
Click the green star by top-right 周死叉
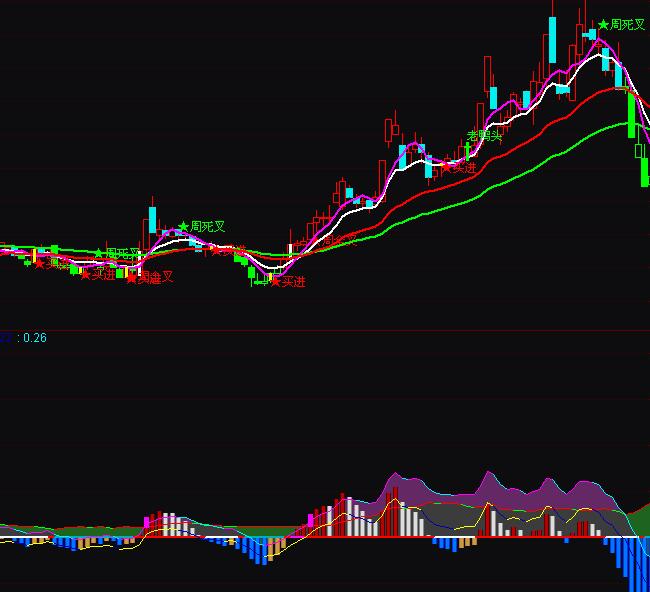coord(603,24)
